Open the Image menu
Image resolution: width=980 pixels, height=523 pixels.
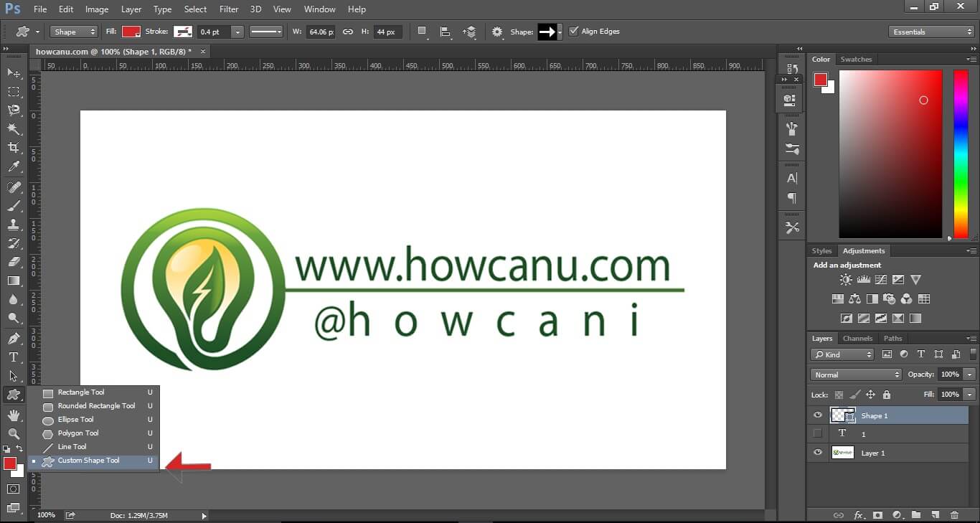(97, 9)
